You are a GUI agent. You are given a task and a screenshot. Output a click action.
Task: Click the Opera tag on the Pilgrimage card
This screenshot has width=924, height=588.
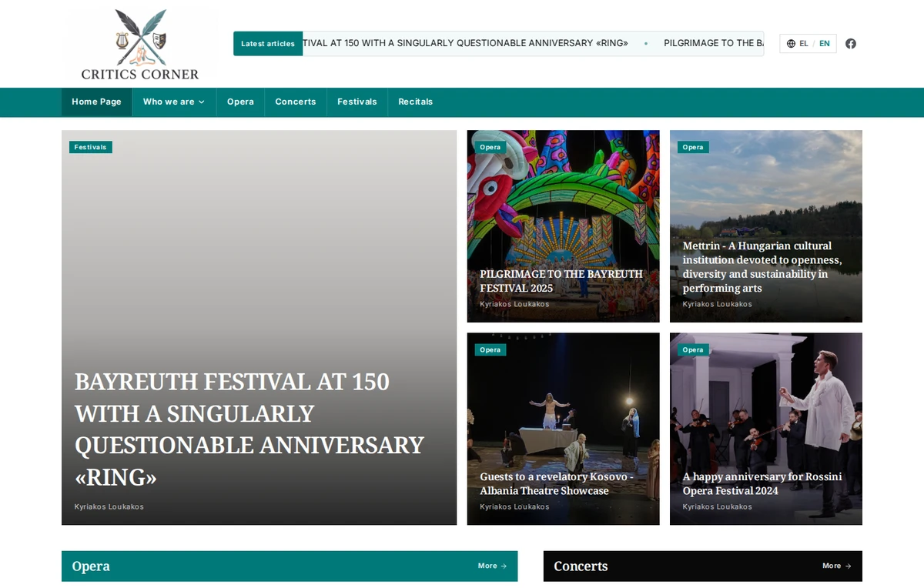pos(490,147)
